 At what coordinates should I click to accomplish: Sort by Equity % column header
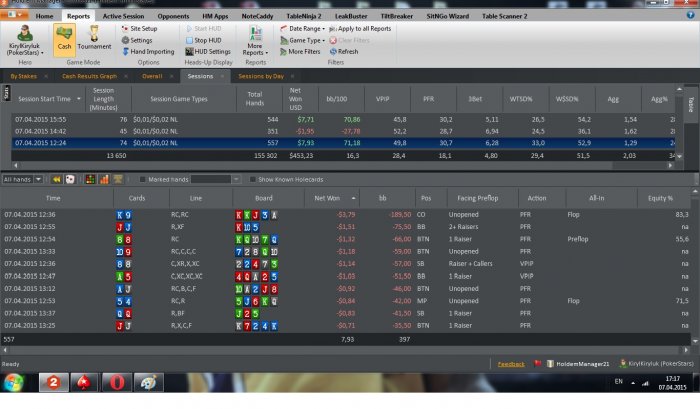(660, 198)
